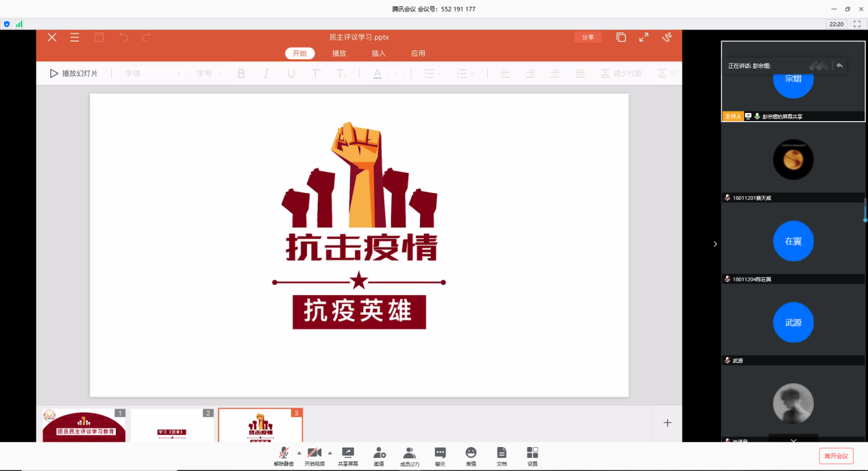Click the undo arrow in header

pyautogui.click(x=123, y=37)
